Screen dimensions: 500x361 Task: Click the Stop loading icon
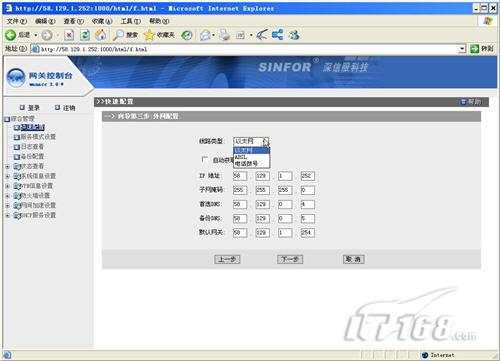69,35
